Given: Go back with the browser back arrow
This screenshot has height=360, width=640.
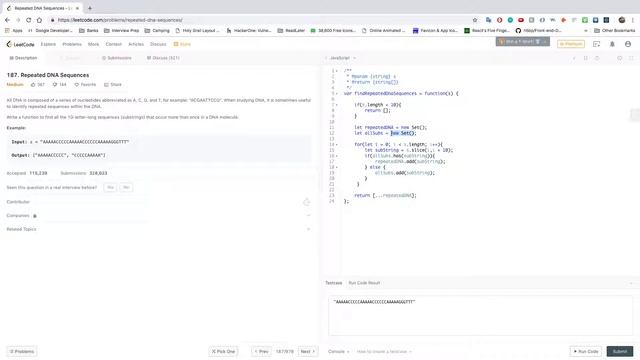Looking at the screenshot, I should 7,20.
